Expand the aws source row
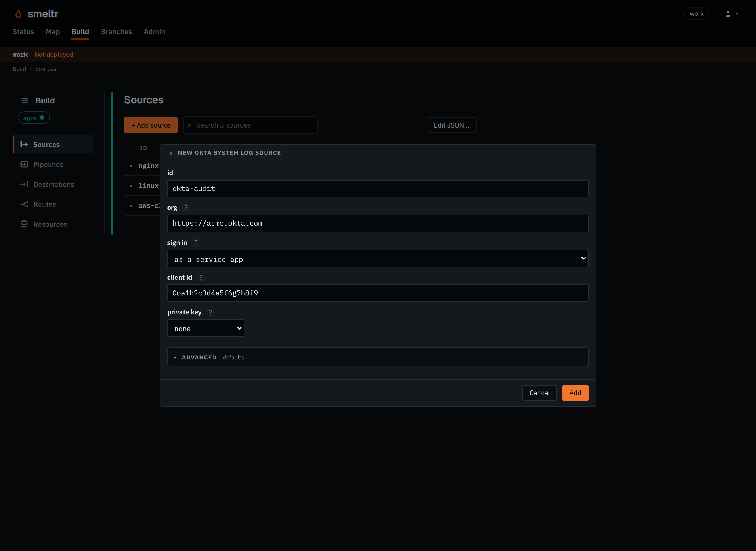 132,206
